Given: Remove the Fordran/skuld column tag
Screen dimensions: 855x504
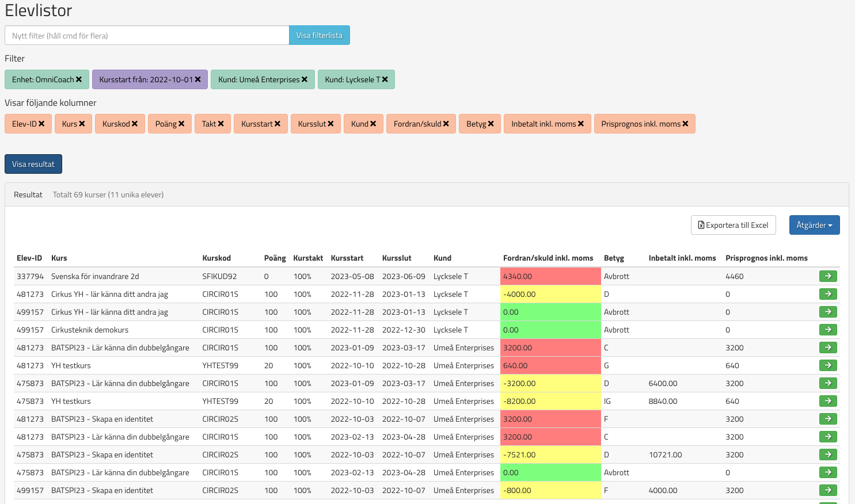Looking at the screenshot, I should (x=446, y=124).
